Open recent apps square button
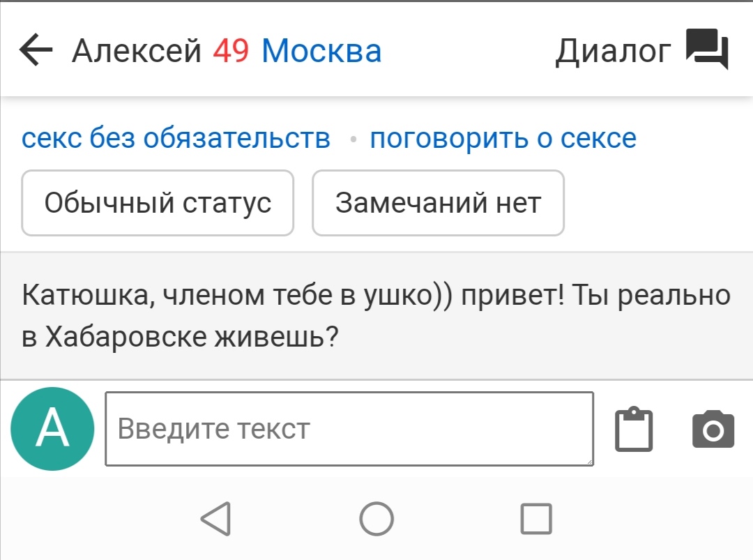 coord(536,519)
